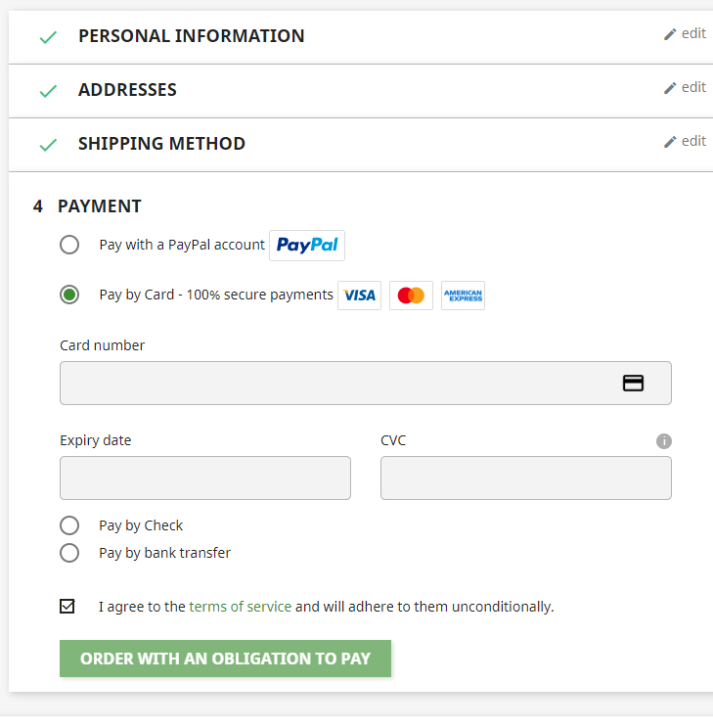The image size is (713, 728).
Task: Select Pay with a PayPal account
Action: pyautogui.click(x=69, y=245)
